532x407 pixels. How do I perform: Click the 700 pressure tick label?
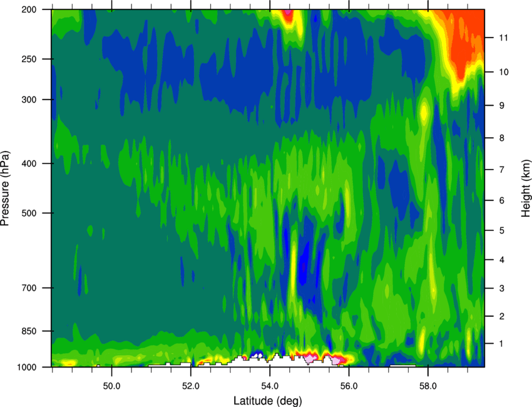click(x=29, y=288)
